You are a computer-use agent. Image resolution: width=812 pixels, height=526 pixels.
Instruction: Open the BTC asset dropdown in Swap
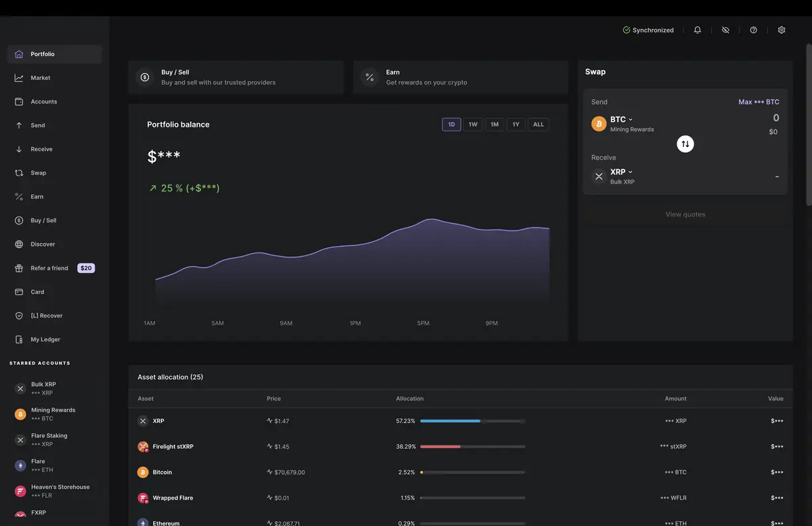[x=621, y=119]
